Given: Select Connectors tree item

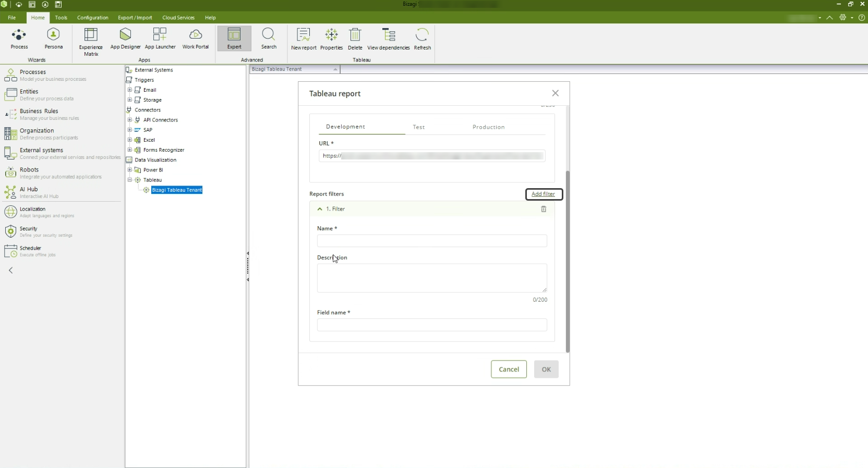Looking at the screenshot, I should coord(148,110).
